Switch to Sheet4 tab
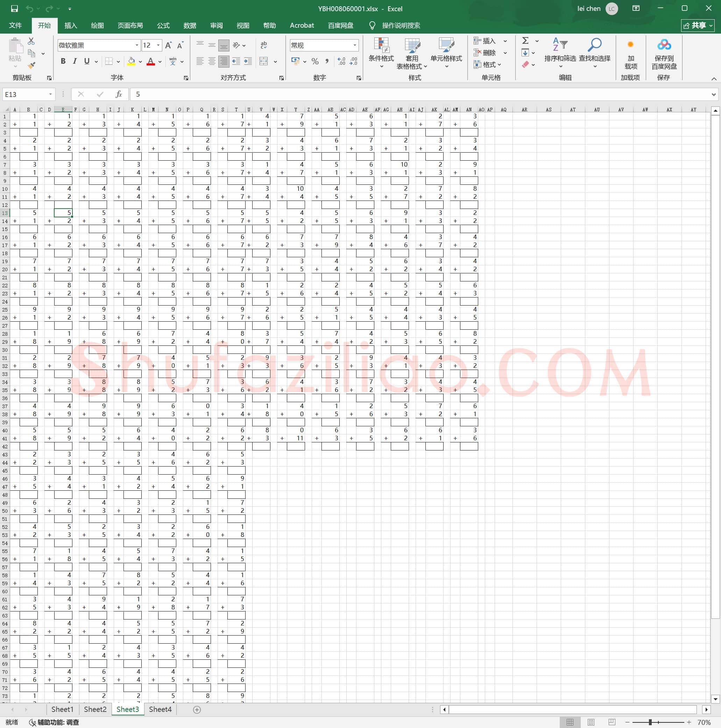The height and width of the screenshot is (728, 721). tap(160, 709)
